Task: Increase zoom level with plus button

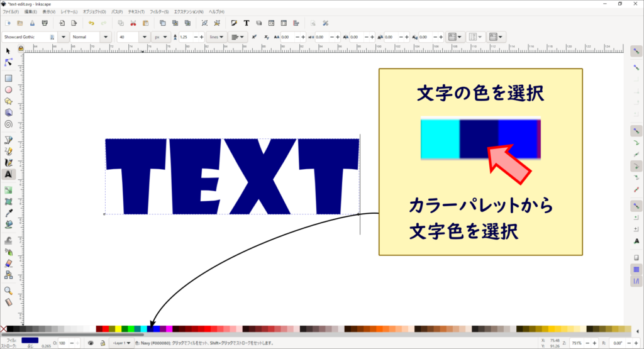Action: [x=594, y=343]
